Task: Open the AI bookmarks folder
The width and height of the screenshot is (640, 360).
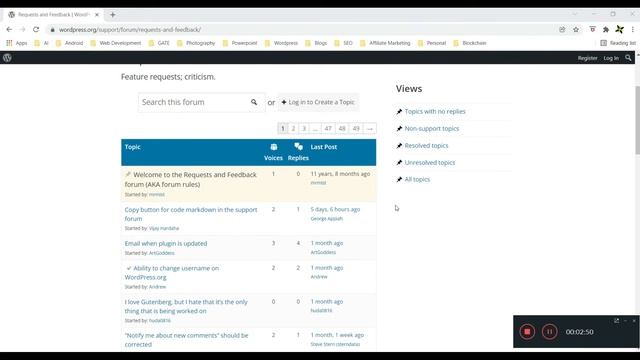Action: click(42, 43)
